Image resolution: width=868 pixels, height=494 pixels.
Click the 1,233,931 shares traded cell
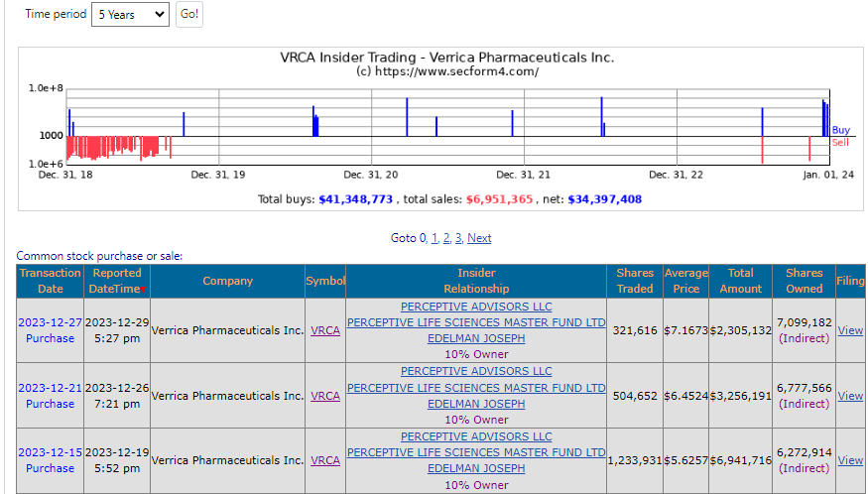tap(635, 460)
